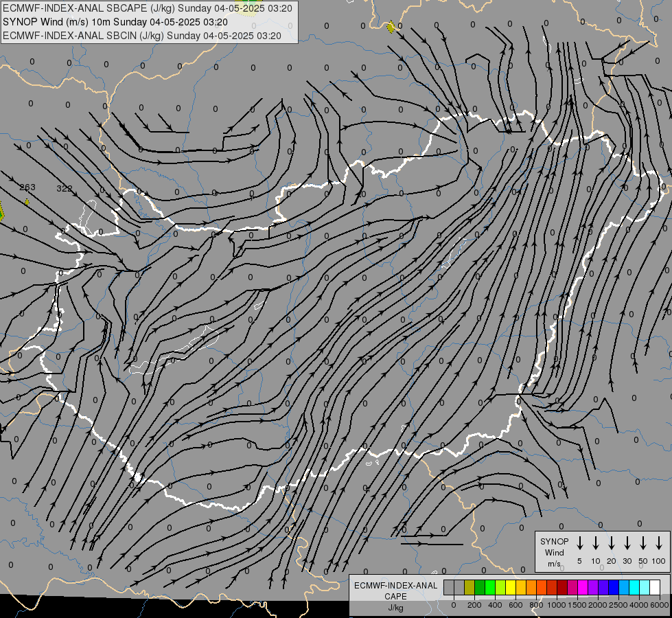Select the olive CAPE legend swatch
672x618 pixels.
point(470,587)
